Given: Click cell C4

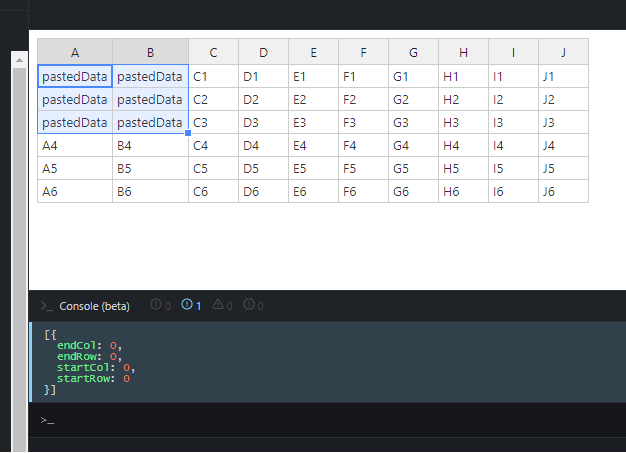Looking at the screenshot, I should click(x=214, y=145).
